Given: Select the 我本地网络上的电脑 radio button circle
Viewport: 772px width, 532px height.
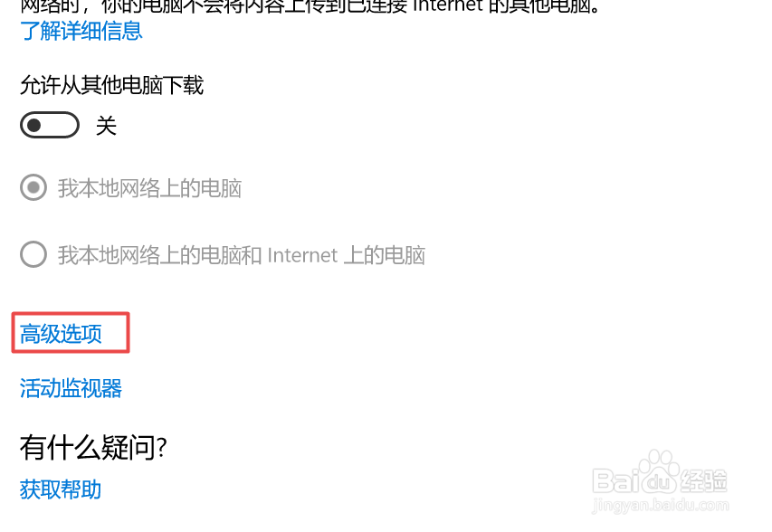Looking at the screenshot, I should click(33, 187).
